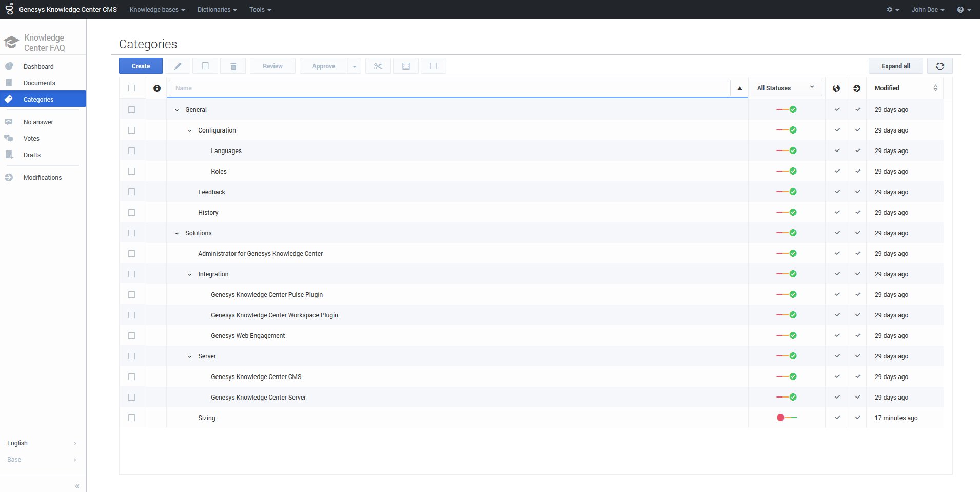
Task: Click the red status indicator for Sizing
Action: 781,418
